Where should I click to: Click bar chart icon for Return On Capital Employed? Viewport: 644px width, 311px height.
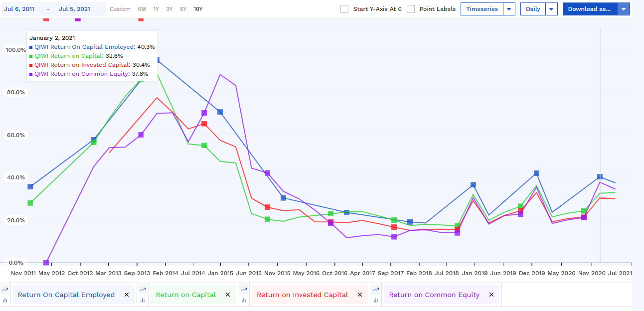point(5,300)
